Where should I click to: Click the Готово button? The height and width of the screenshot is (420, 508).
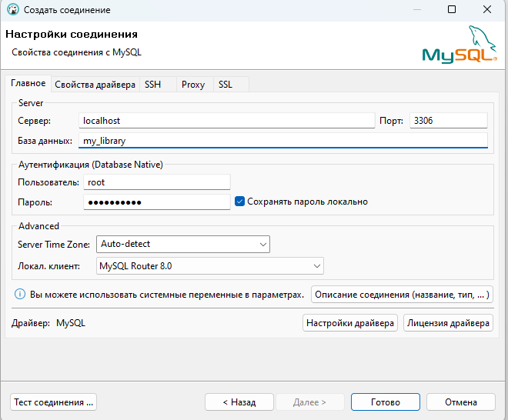(386, 402)
